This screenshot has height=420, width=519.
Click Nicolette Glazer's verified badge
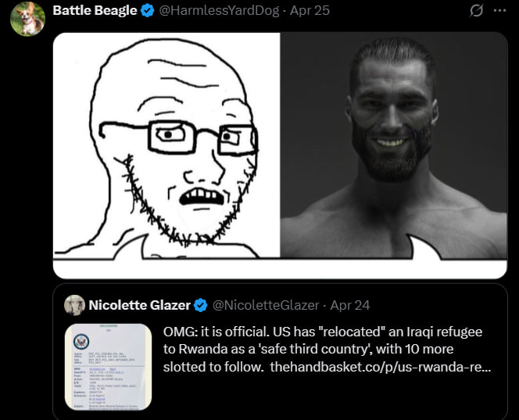coord(201,305)
